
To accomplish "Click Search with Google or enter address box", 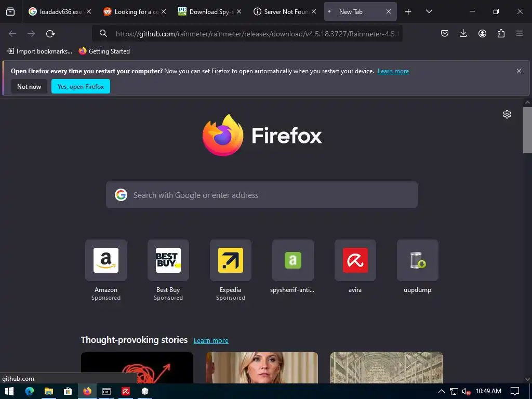I will (262, 195).
